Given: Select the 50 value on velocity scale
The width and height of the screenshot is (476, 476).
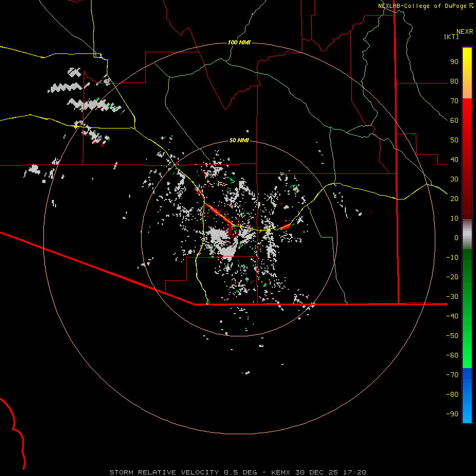Looking at the screenshot, I should coord(454,140).
